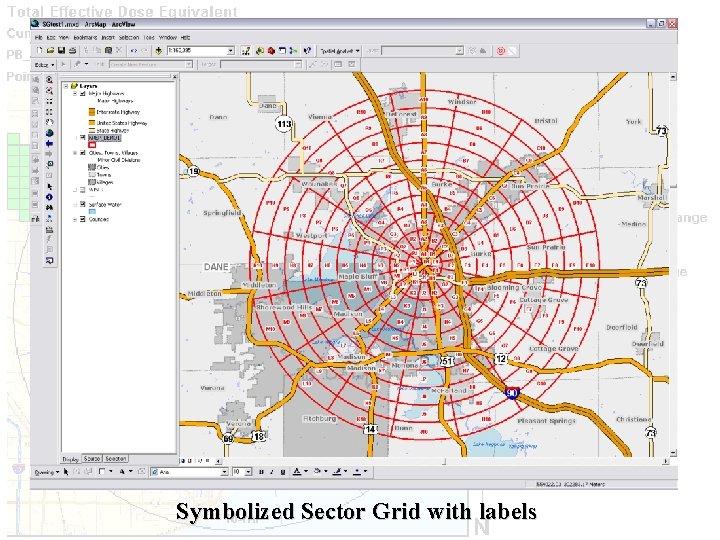Open the File menu
The width and height of the screenshot is (720, 540).
39,38
